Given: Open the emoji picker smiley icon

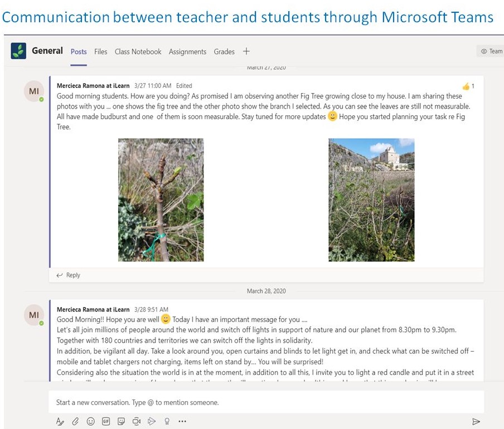Looking at the screenshot, I should (x=91, y=422).
